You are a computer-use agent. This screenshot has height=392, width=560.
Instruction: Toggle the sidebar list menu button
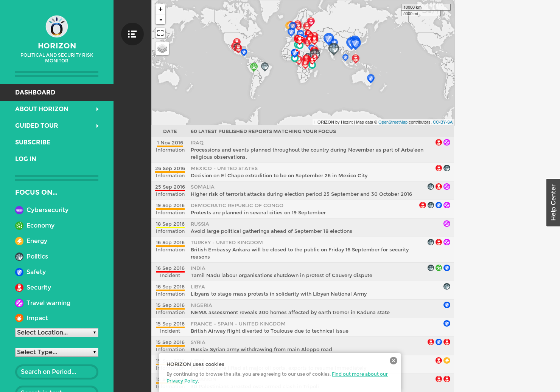[x=132, y=34]
